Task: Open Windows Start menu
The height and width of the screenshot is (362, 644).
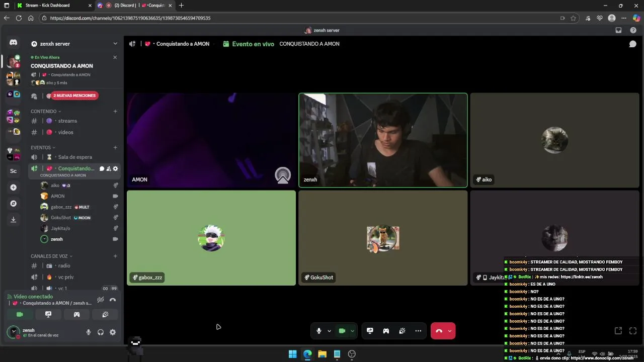Action: tap(292, 354)
